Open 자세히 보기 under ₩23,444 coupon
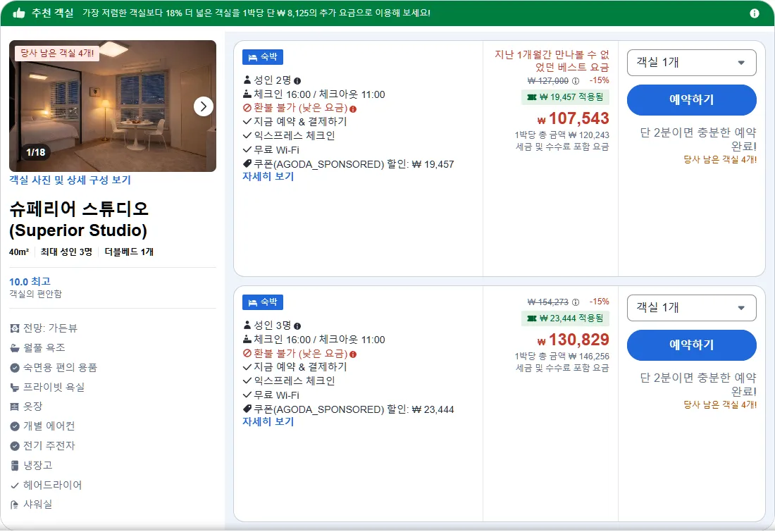 tap(268, 422)
